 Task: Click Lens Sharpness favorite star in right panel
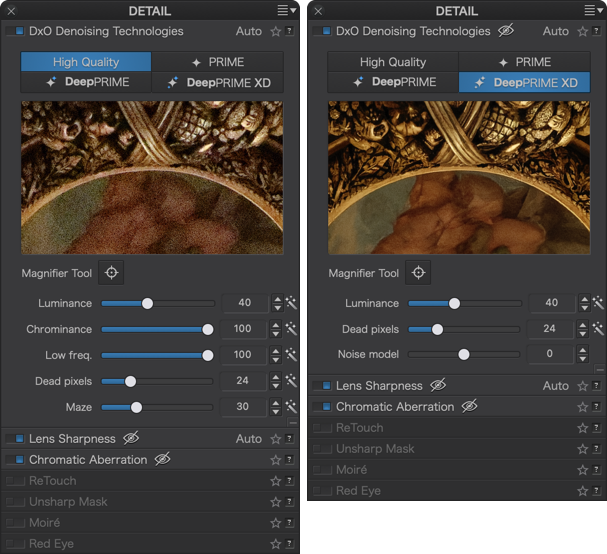pyautogui.click(x=583, y=386)
